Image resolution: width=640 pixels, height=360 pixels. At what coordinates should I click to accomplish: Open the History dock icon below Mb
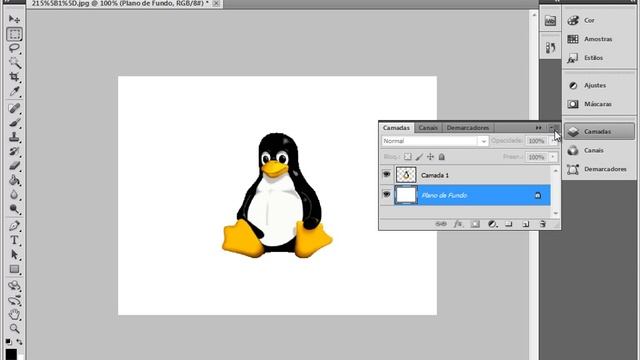(550, 48)
